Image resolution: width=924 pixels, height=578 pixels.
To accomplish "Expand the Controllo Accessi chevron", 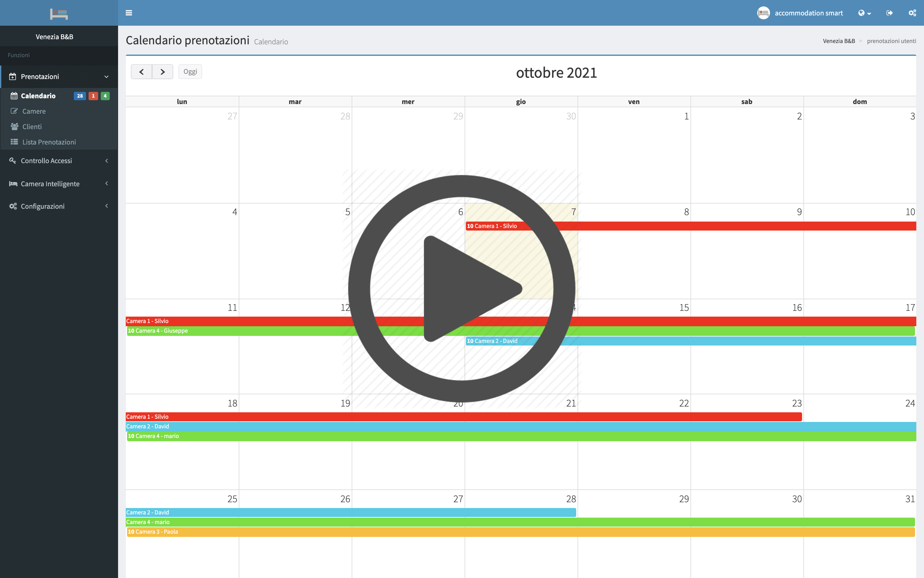I will point(107,161).
